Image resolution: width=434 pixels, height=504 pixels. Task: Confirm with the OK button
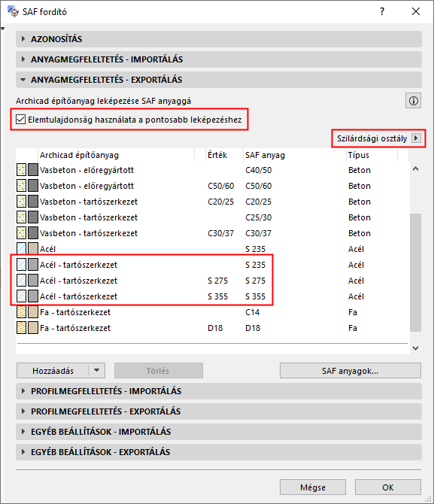tap(387, 487)
